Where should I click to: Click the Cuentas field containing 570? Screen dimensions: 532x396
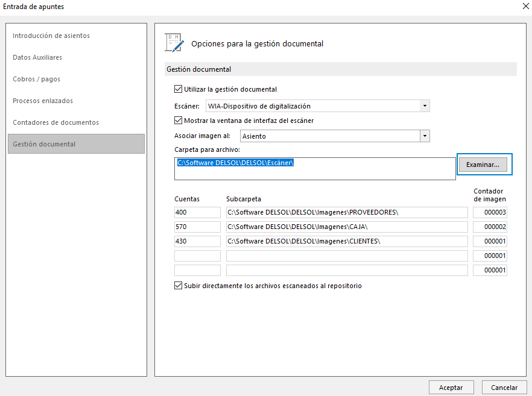197,227
